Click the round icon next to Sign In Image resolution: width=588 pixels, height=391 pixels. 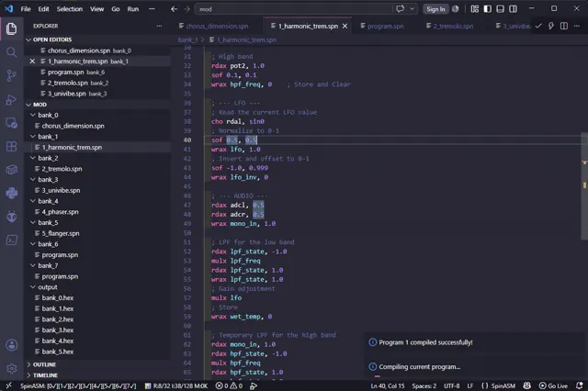(x=456, y=9)
